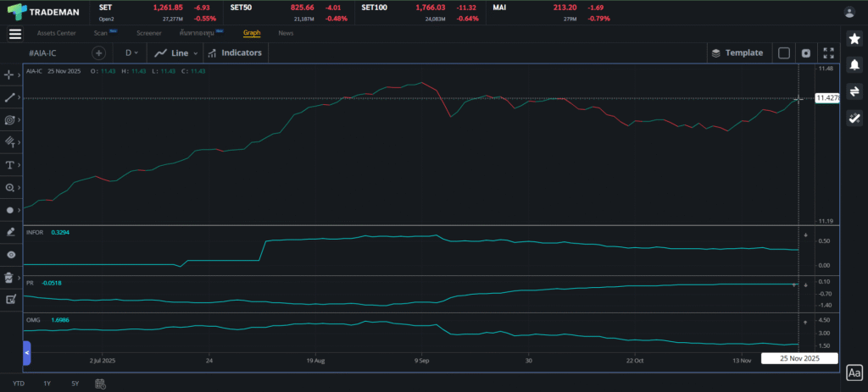868x392 pixels.
Task: Open the Assets Center tab
Action: coord(56,33)
